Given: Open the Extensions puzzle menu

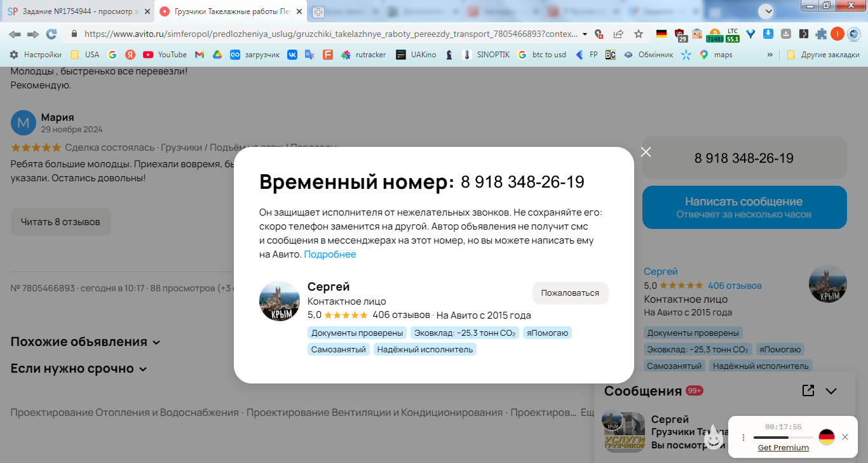Looking at the screenshot, I should tap(821, 34).
